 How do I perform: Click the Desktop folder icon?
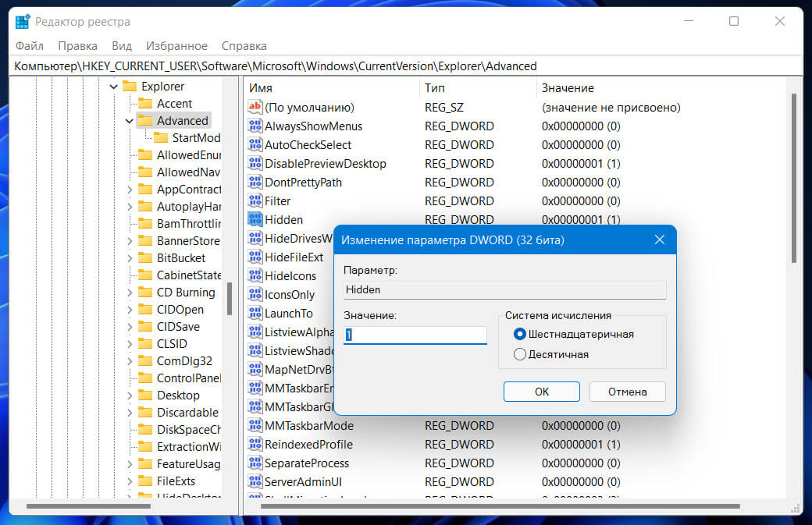pos(145,396)
